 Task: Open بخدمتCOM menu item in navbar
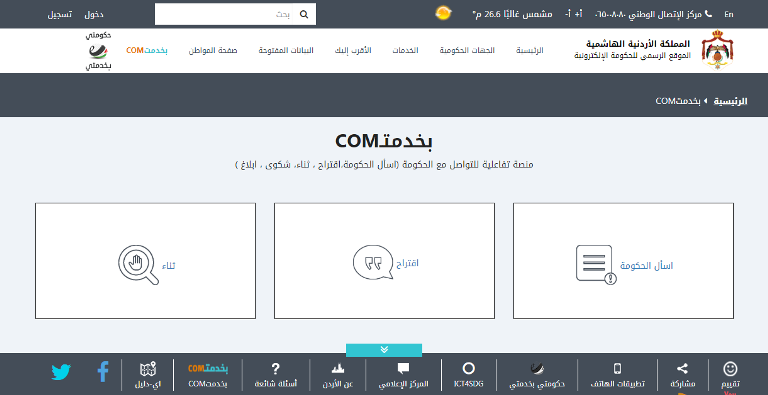[147, 50]
